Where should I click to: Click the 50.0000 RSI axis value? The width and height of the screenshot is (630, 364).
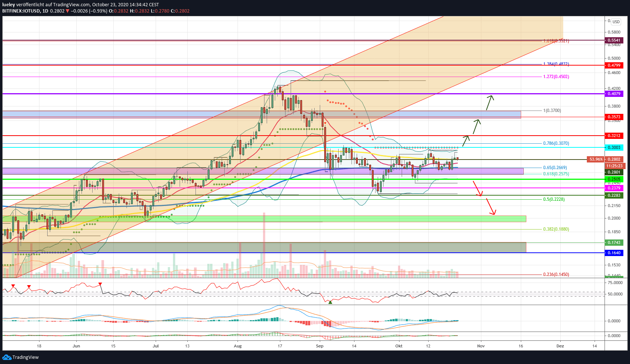click(x=615, y=294)
